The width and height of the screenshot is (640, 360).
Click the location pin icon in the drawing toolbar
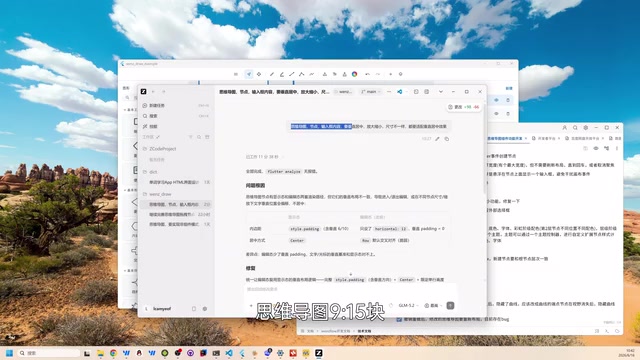click(400, 74)
